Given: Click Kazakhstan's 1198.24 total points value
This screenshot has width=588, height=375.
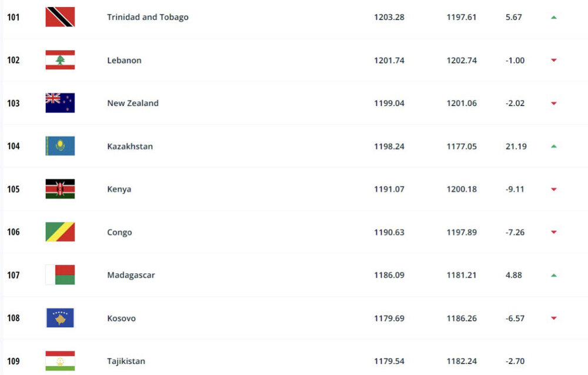Looking at the screenshot, I should (389, 146).
